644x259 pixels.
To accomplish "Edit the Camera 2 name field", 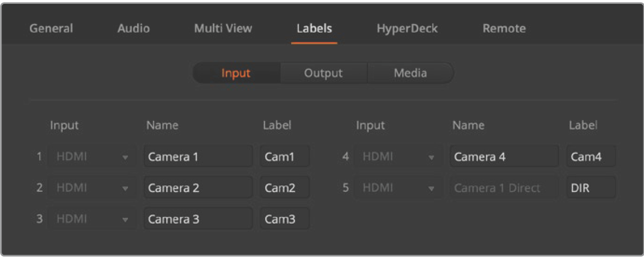I will click(198, 188).
